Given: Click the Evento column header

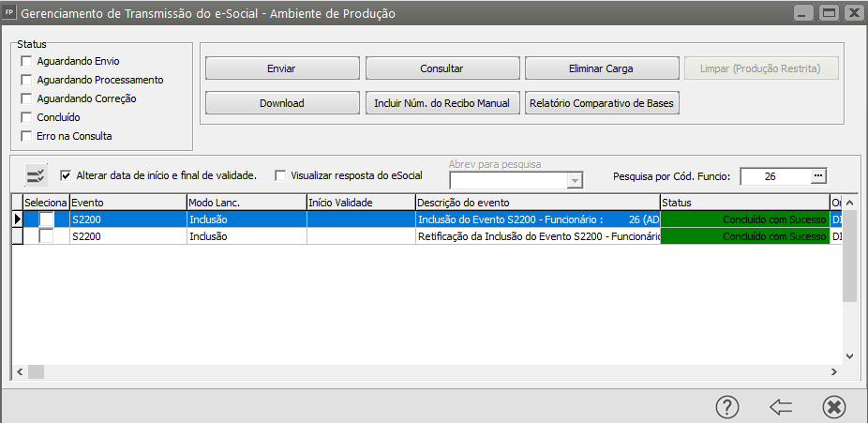Looking at the screenshot, I should 127,202.
